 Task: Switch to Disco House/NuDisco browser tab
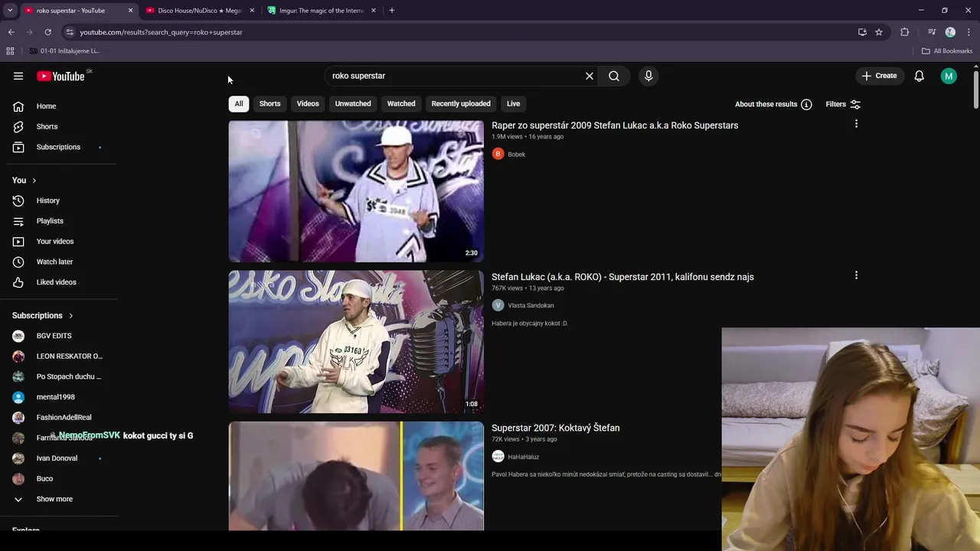point(199,11)
